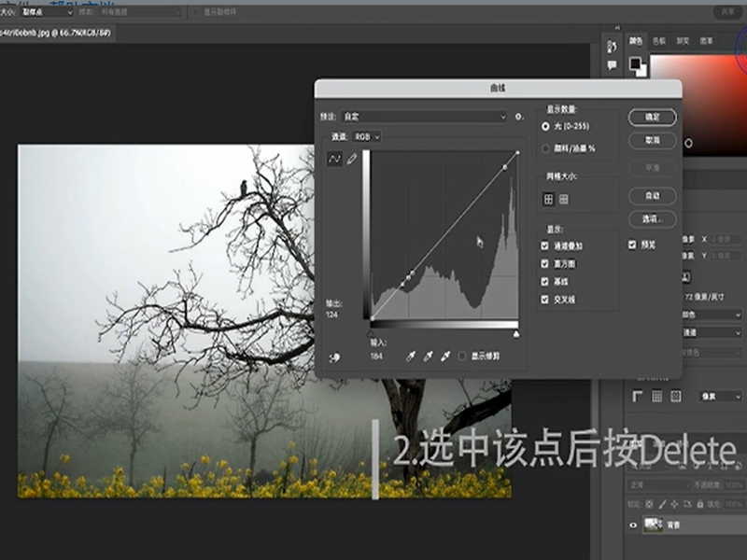This screenshot has width=747, height=560.
Task: Open the RGB channel dropdown
Action: coord(368,136)
